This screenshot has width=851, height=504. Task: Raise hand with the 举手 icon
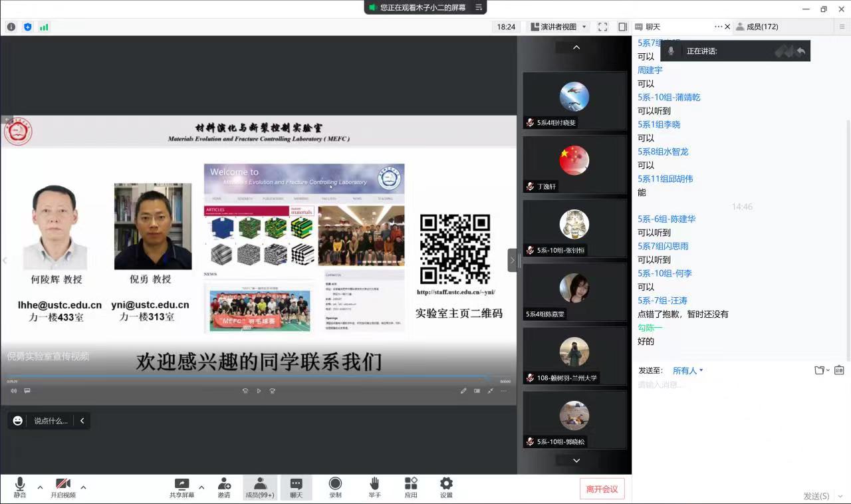click(x=374, y=484)
